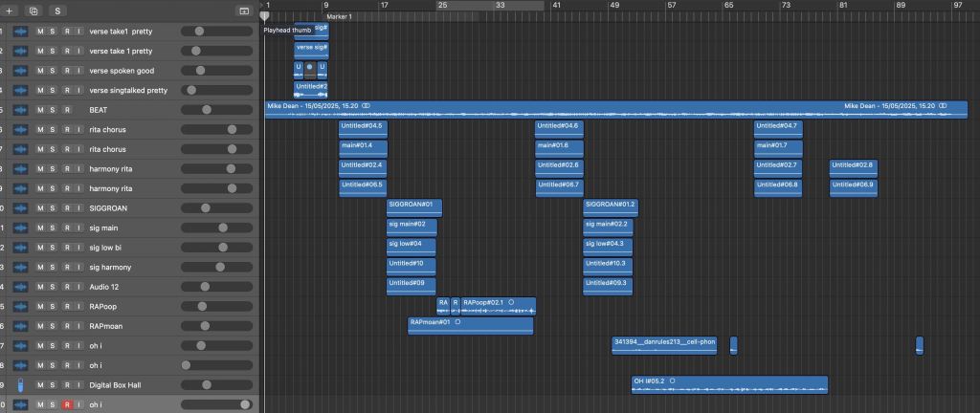
Task: Click the playhead thumb at bar 1
Action: (x=265, y=16)
